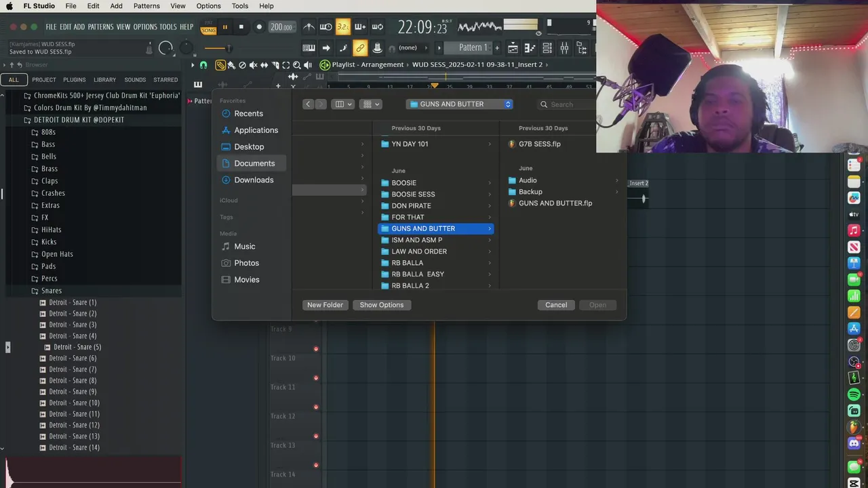This screenshot has width=868, height=488.
Task: Toggle the Playlist magnet snap icon
Action: (x=203, y=65)
